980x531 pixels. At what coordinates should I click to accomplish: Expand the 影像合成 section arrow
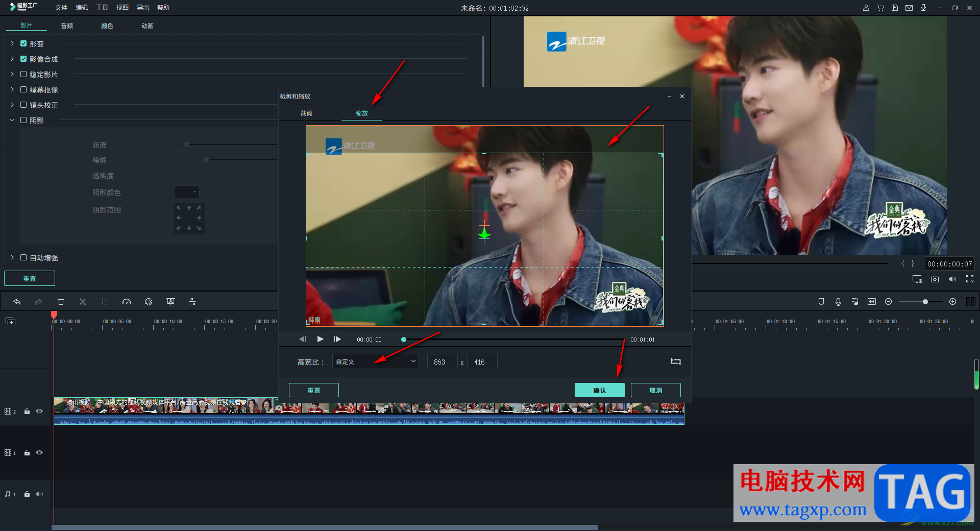pyautogui.click(x=12, y=59)
